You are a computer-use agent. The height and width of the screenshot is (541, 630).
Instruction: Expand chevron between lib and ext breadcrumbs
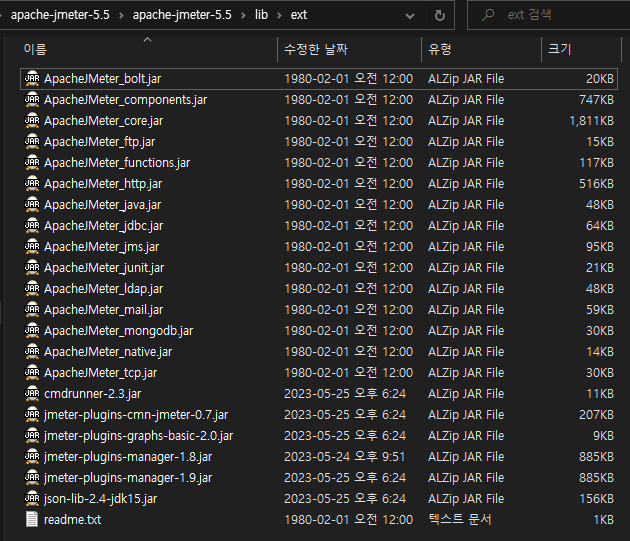(279, 16)
